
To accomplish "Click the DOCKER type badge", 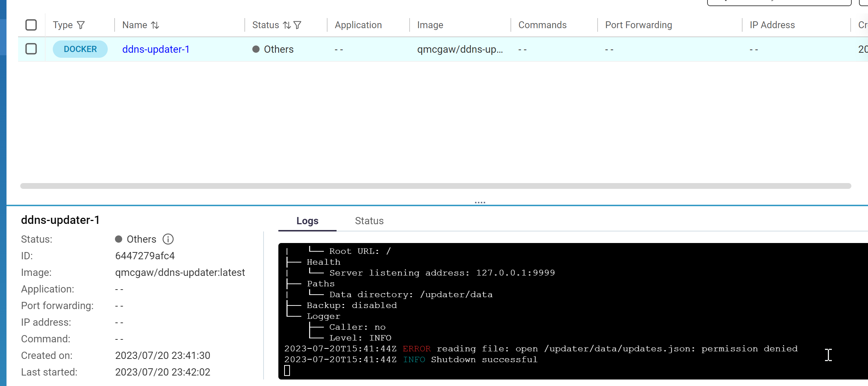I will pos(80,49).
